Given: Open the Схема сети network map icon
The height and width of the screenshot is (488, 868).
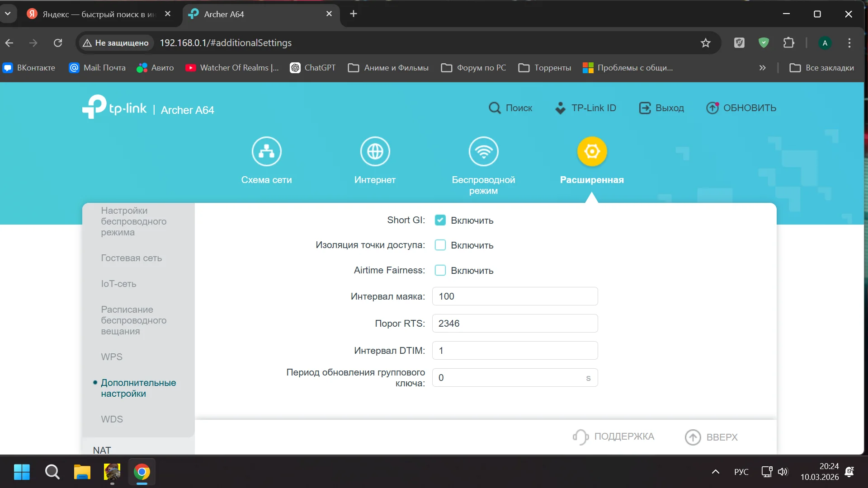Looking at the screenshot, I should coord(266,151).
